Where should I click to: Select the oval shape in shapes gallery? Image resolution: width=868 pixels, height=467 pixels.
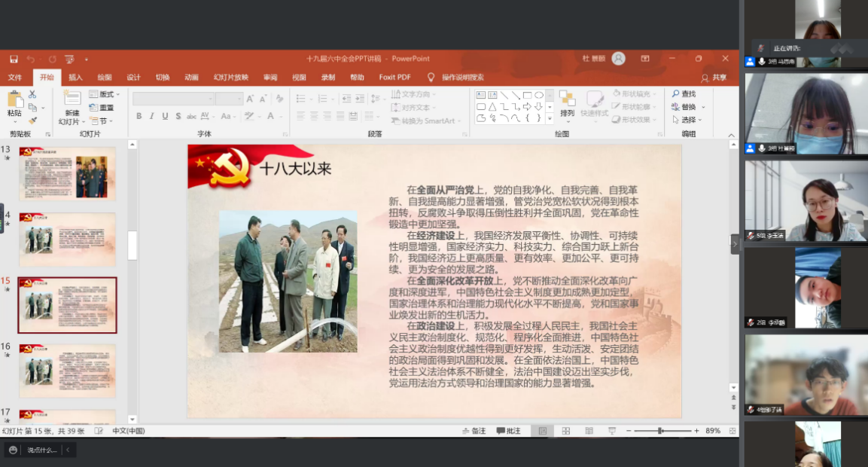pyautogui.click(x=539, y=95)
